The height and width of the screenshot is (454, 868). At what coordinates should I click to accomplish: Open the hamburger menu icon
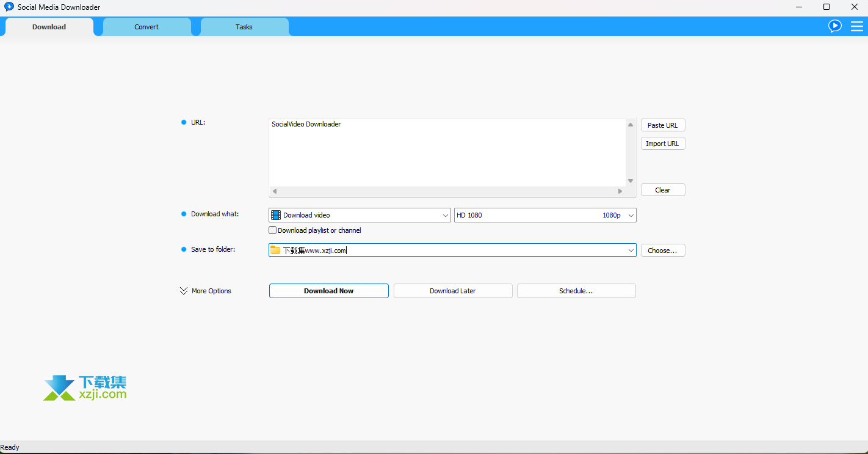[856, 26]
